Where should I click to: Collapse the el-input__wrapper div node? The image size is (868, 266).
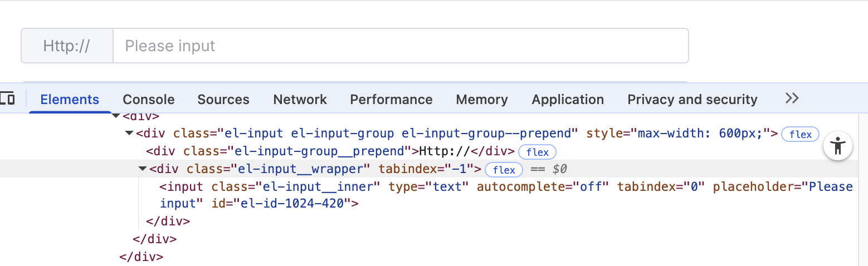143,169
